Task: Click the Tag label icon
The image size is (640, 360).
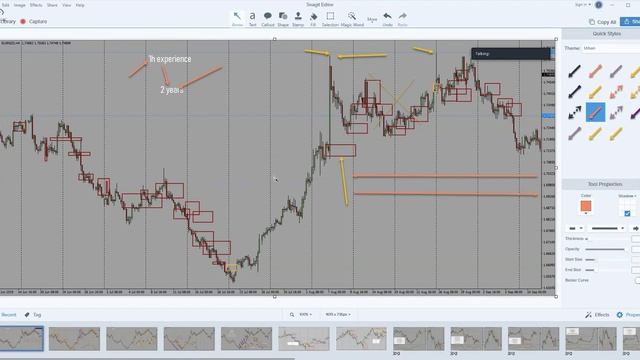Action: click(x=27, y=315)
